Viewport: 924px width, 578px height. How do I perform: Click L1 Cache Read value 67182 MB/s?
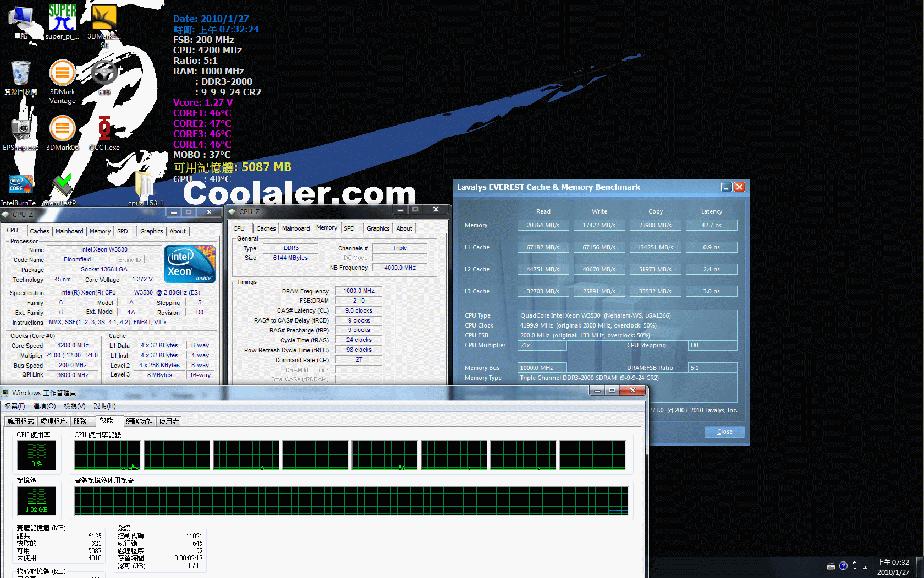pos(543,247)
